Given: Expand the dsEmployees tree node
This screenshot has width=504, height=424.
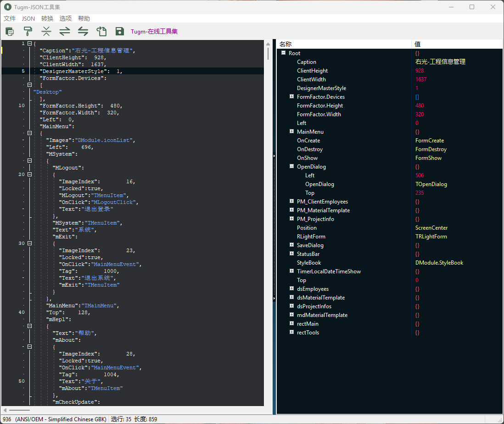Looking at the screenshot, I should [291, 288].
